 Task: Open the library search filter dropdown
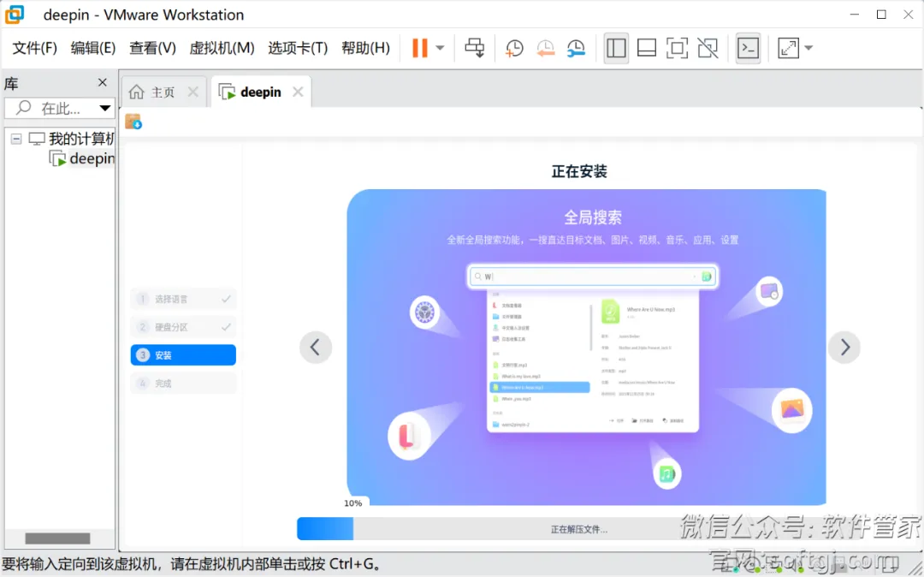[x=105, y=109]
